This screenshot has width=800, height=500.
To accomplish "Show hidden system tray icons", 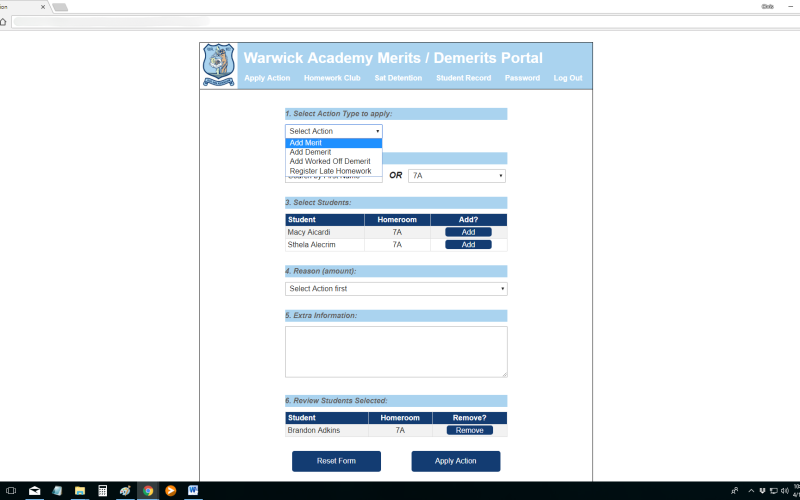I will (x=751, y=491).
